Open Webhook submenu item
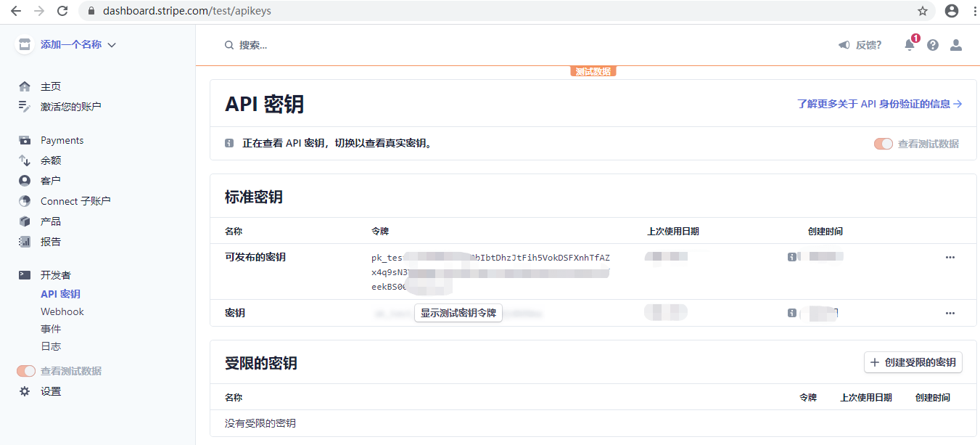 point(62,311)
